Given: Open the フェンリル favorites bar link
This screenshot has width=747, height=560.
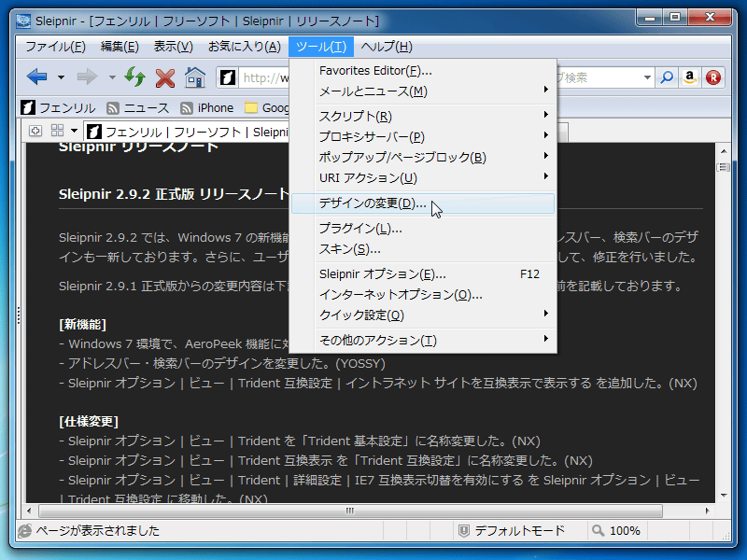Looking at the screenshot, I should [58, 108].
